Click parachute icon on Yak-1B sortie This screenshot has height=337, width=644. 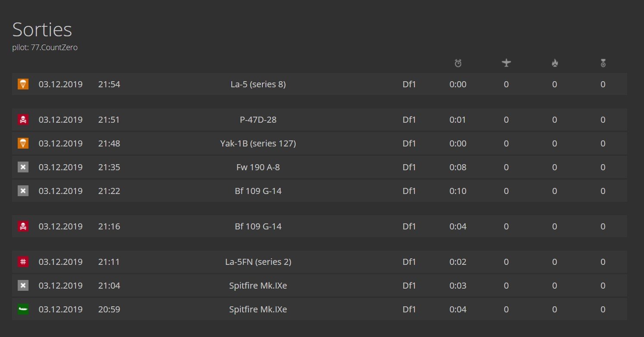click(23, 143)
